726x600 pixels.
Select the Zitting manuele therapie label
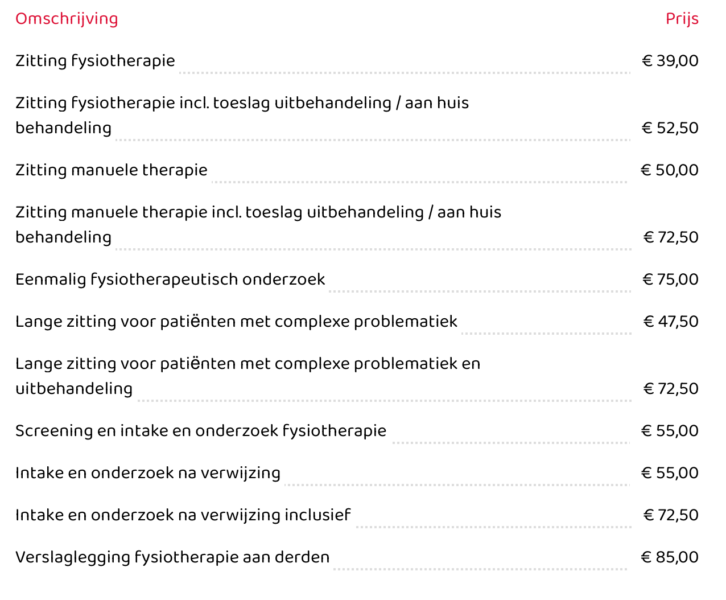pos(112,170)
